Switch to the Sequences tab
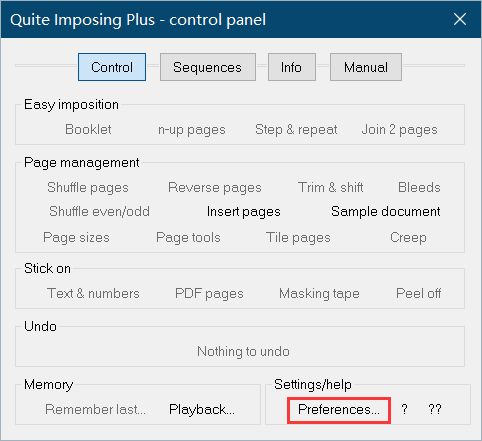 coord(208,67)
